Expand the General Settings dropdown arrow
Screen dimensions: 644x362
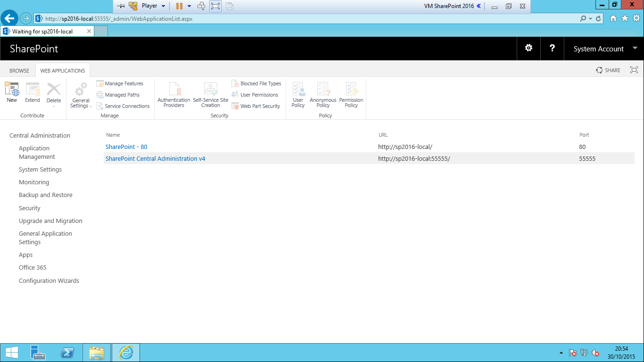(x=91, y=107)
